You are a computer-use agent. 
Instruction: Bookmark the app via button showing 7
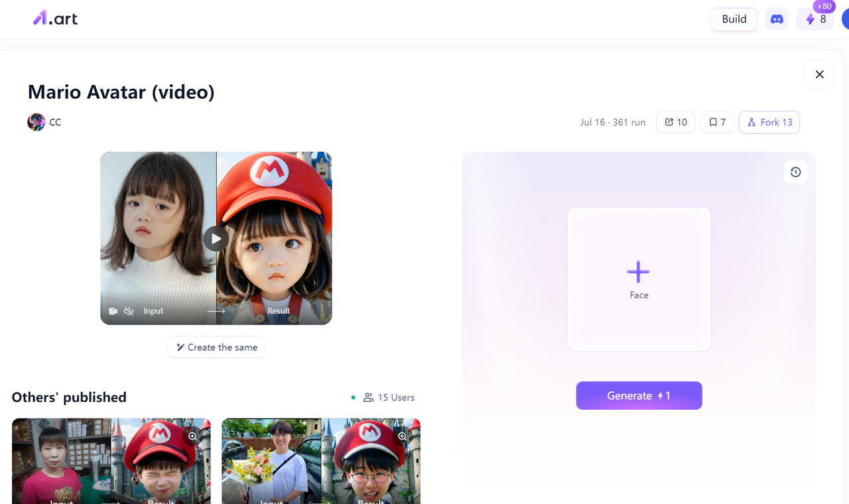717,122
